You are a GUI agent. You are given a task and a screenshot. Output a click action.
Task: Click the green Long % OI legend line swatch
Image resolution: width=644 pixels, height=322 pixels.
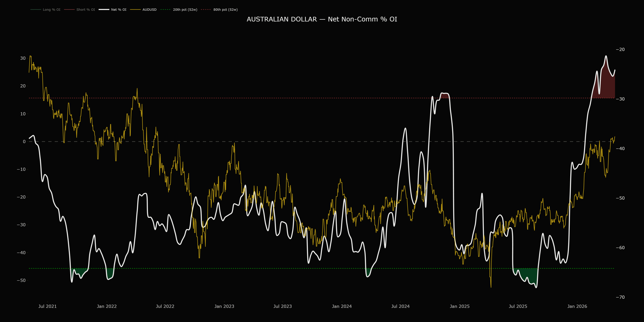36,9
